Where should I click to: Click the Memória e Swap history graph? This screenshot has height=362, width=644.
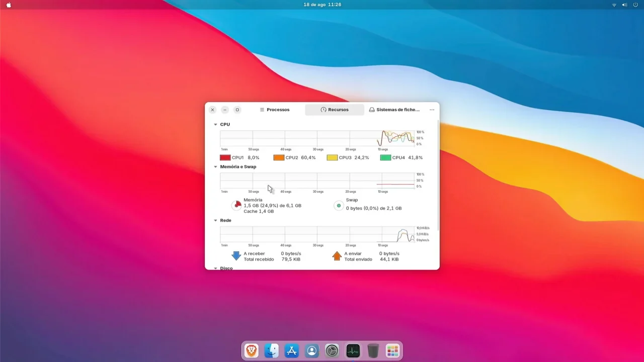(x=317, y=180)
